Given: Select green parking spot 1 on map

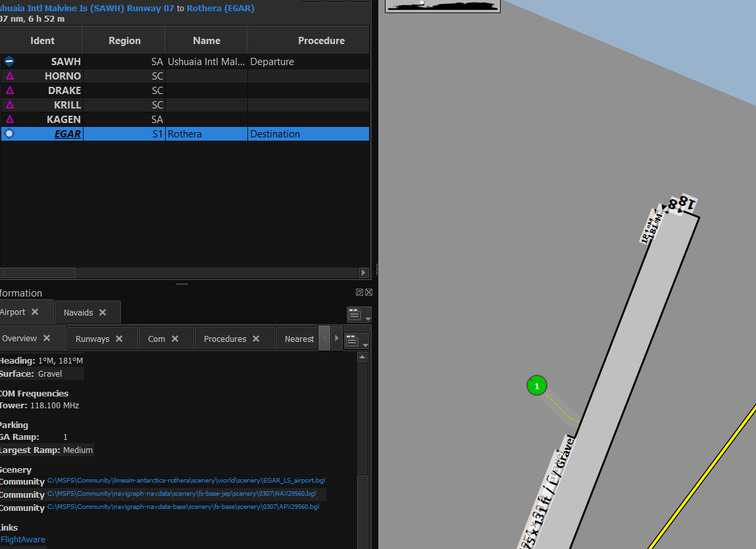Looking at the screenshot, I should (x=537, y=385).
